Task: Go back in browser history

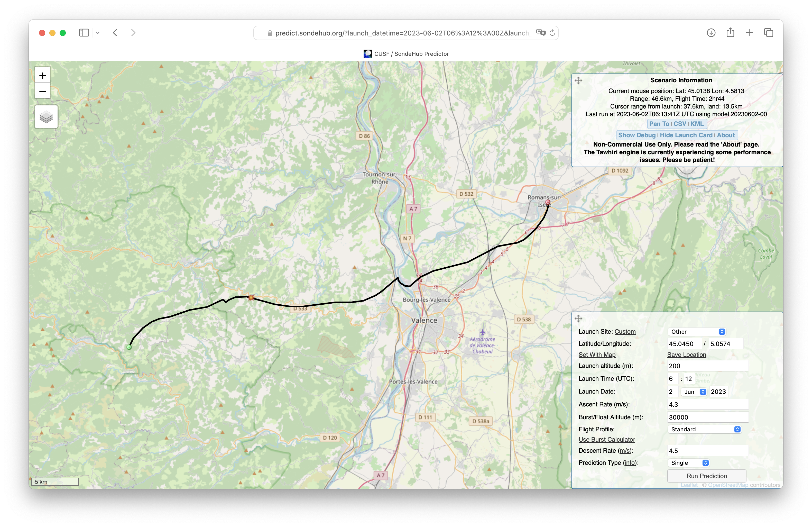Action: tap(115, 33)
